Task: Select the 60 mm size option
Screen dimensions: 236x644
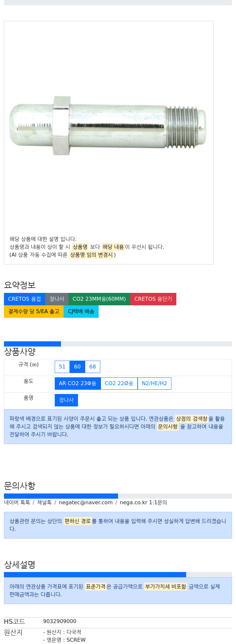Action: [77, 367]
